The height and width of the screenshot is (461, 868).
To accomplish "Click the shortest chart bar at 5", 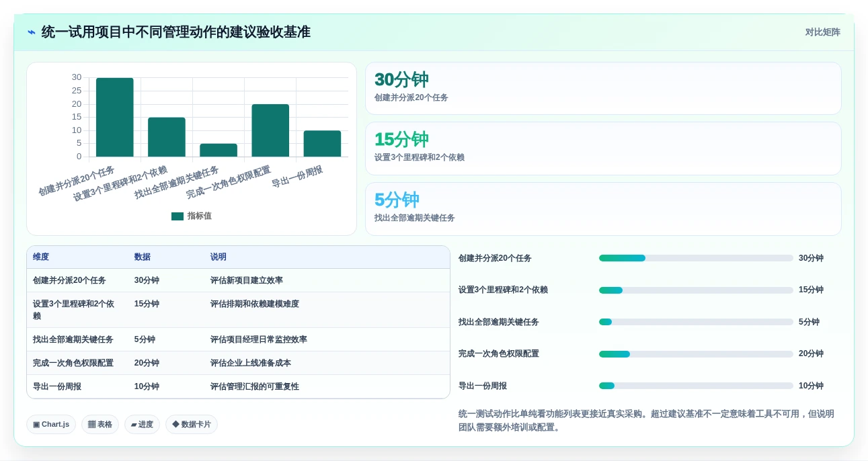I will (219, 151).
